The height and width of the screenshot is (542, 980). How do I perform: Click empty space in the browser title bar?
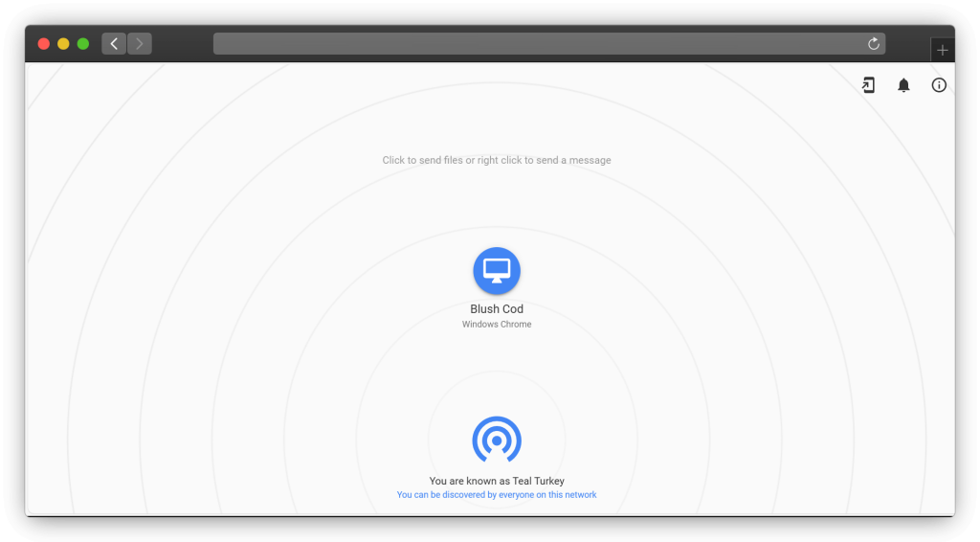[x=182, y=44]
